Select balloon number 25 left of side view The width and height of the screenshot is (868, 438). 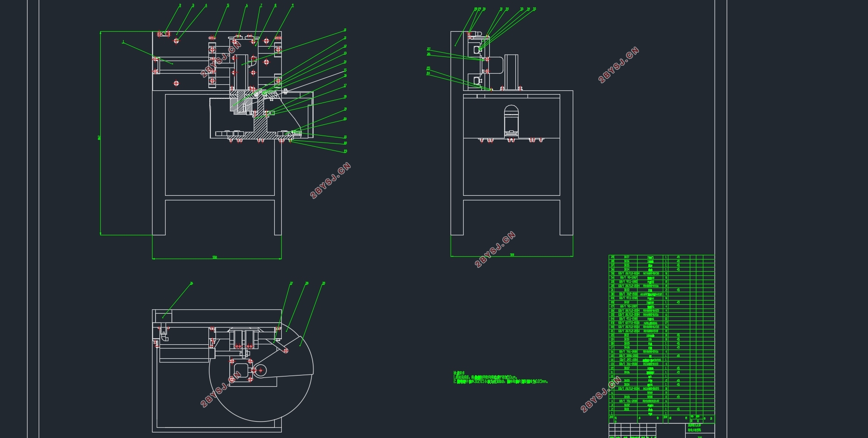click(428, 68)
